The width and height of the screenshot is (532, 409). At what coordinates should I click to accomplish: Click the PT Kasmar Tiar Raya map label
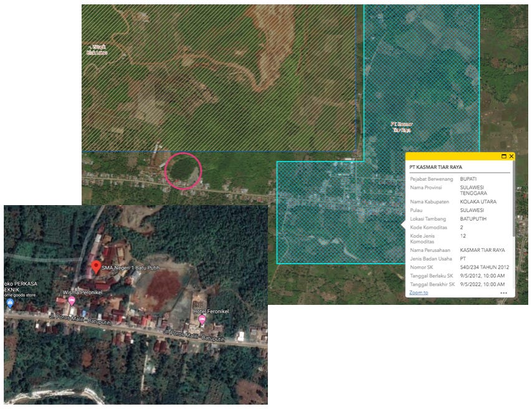click(x=401, y=127)
